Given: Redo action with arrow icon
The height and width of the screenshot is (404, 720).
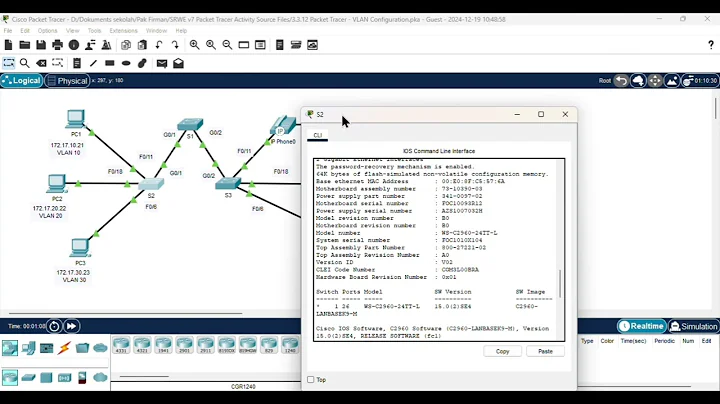Looking at the screenshot, I should [x=175, y=45].
